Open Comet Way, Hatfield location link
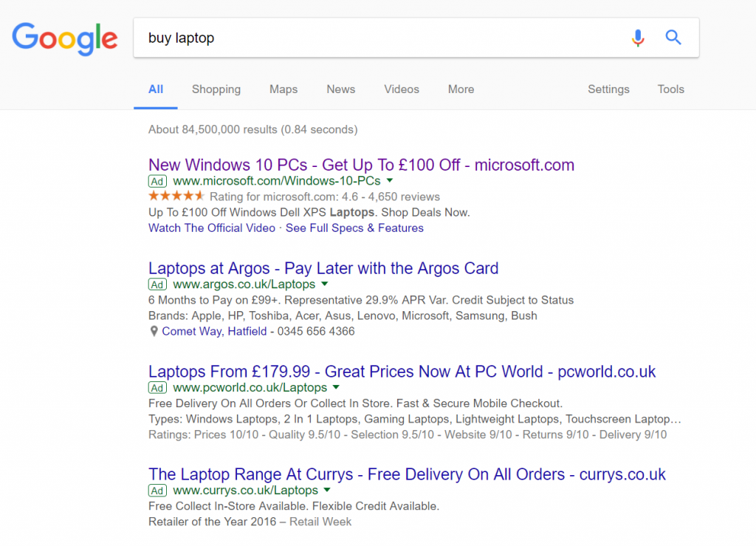The image size is (756, 546). (214, 331)
